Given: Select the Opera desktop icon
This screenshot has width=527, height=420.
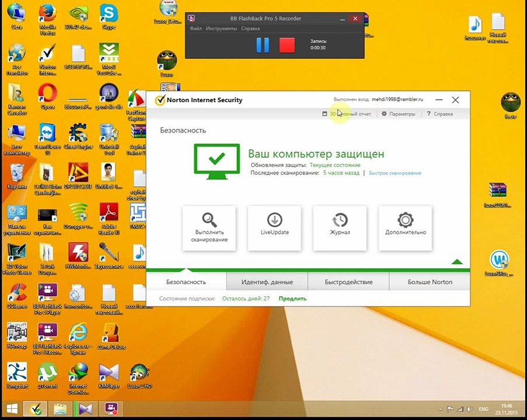Looking at the screenshot, I should 47,97.
